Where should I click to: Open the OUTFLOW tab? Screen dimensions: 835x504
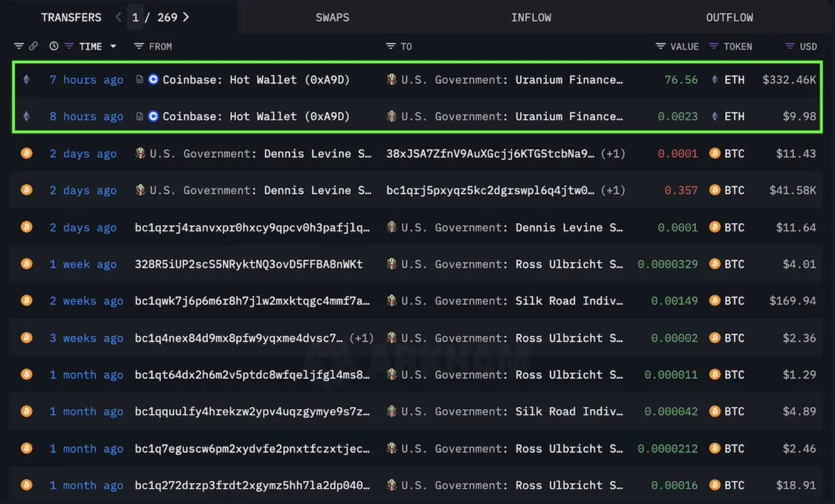tap(729, 17)
